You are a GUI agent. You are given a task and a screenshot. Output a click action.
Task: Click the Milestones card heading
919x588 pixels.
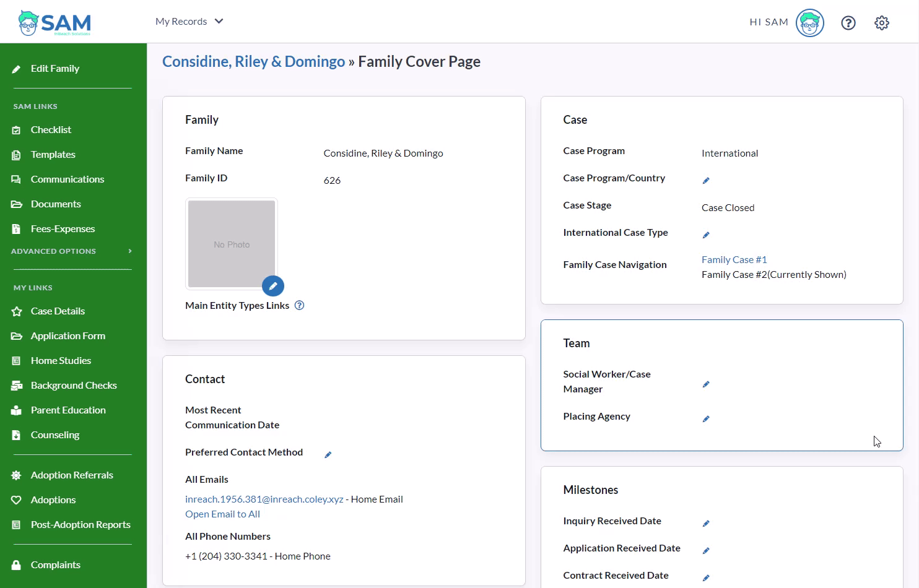[590, 490]
